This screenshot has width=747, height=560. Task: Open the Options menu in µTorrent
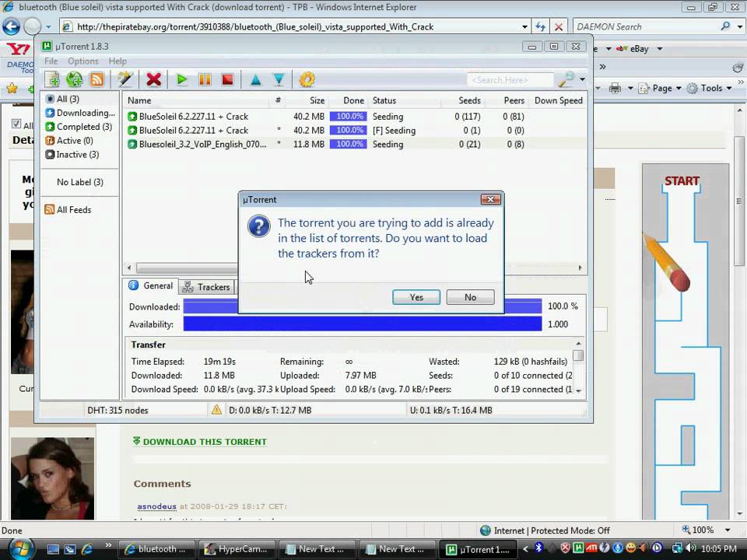82,61
